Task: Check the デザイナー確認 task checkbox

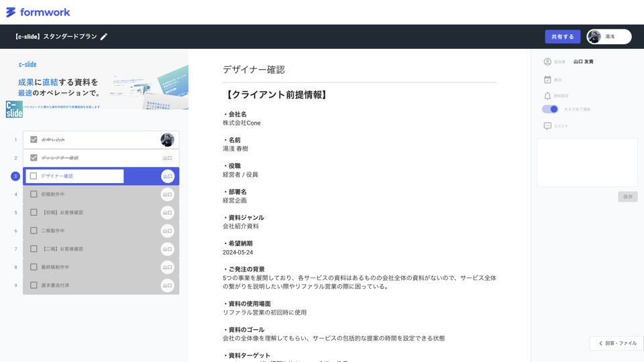Action: click(x=34, y=176)
